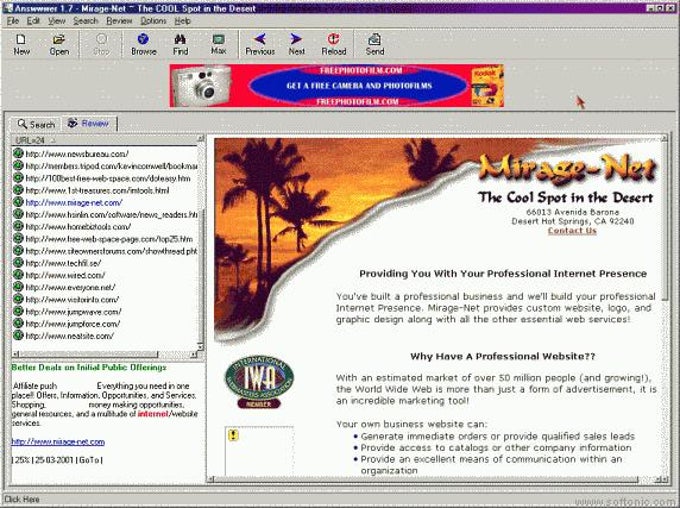The width and height of the screenshot is (680, 508).
Task: Click the webpage vertical scrollbar
Action: pos(665,304)
